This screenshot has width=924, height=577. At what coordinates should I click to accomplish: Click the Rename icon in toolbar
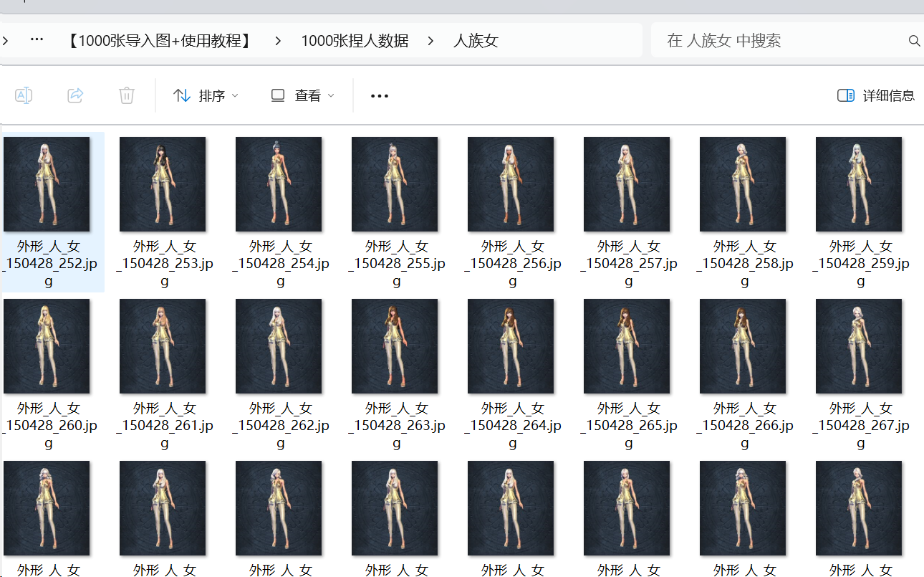click(x=24, y=95)
